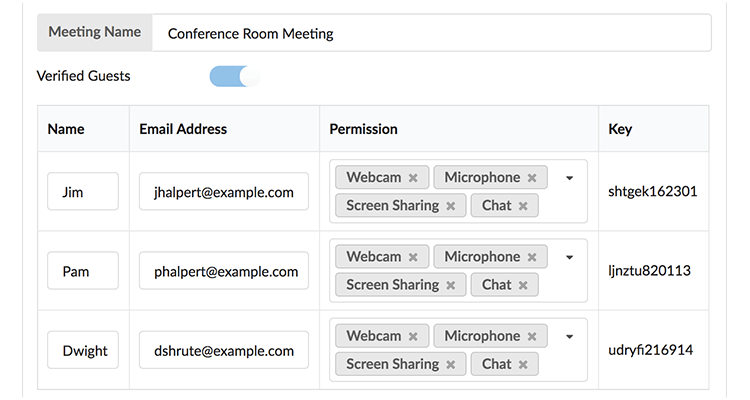Delete Dwight's Screen Sharing permission tag
This screenshot has width=750, height=400.
(450, 365)
